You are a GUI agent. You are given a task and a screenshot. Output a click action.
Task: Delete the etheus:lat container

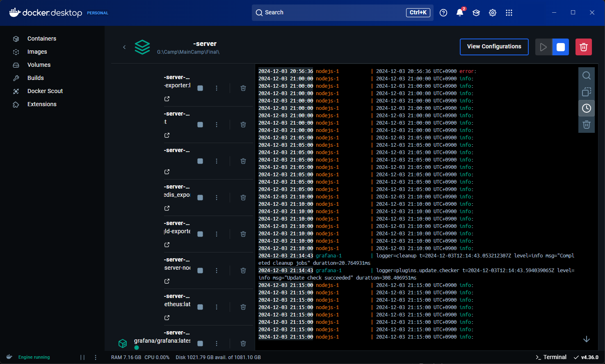[x=243, y=307]
